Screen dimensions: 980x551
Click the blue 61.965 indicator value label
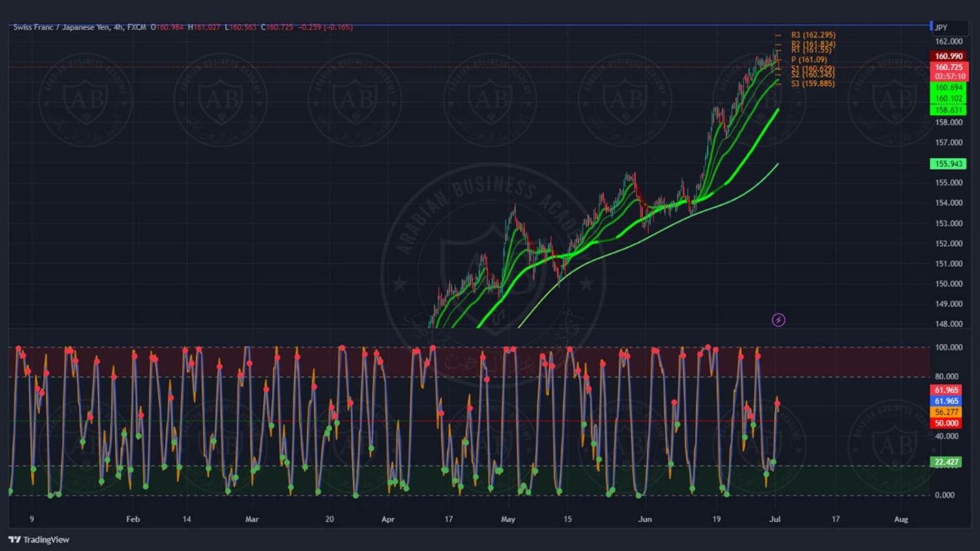point(946,401)
